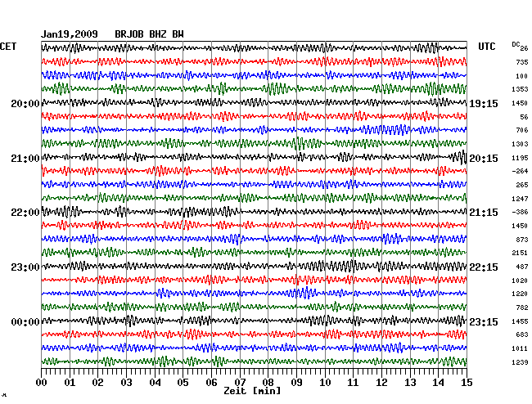Click the 23:15 UTC time label
This screenshot has height=404, width=532.
[x=484, y=321]
